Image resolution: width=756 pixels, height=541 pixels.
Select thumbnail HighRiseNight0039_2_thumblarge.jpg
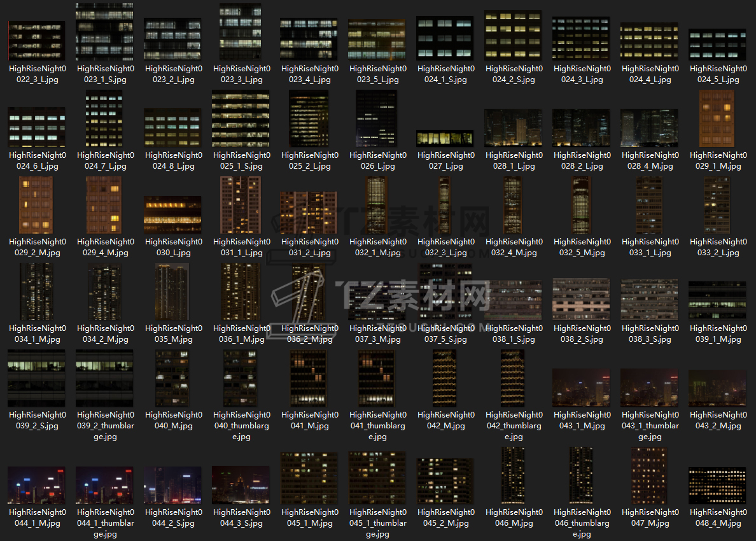104,378
